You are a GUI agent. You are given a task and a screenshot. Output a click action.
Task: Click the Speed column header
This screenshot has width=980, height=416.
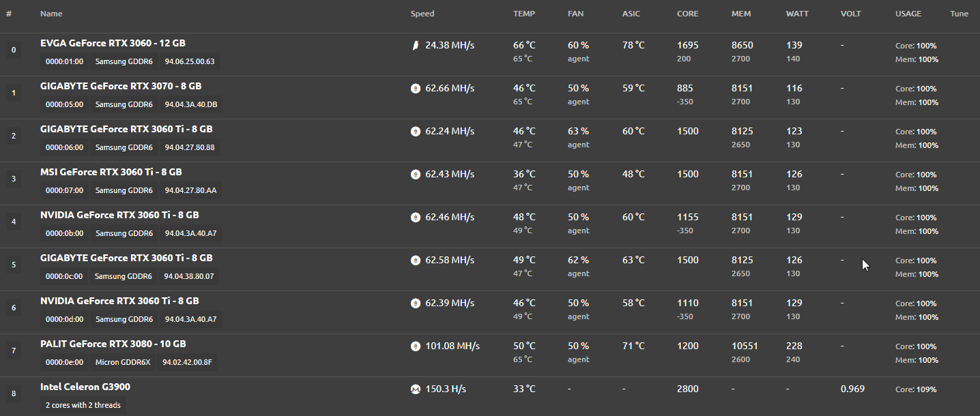[422, 14]
